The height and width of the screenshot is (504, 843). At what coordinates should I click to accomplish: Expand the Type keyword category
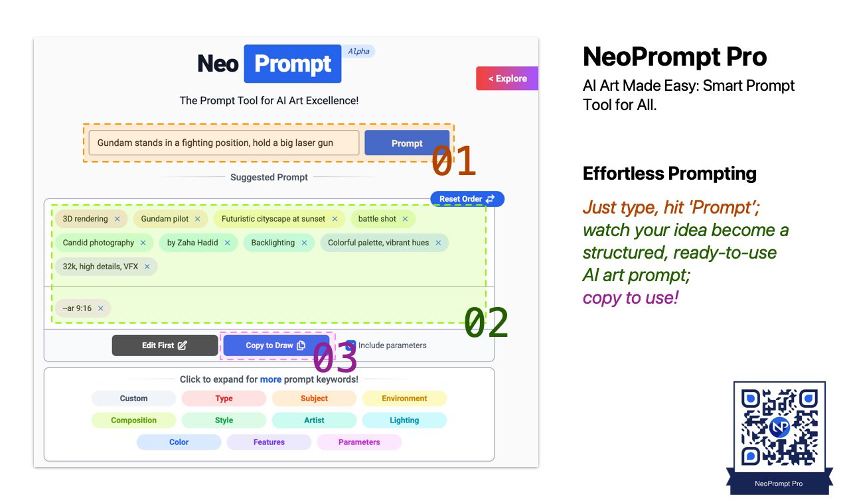[x=224, y=398]
